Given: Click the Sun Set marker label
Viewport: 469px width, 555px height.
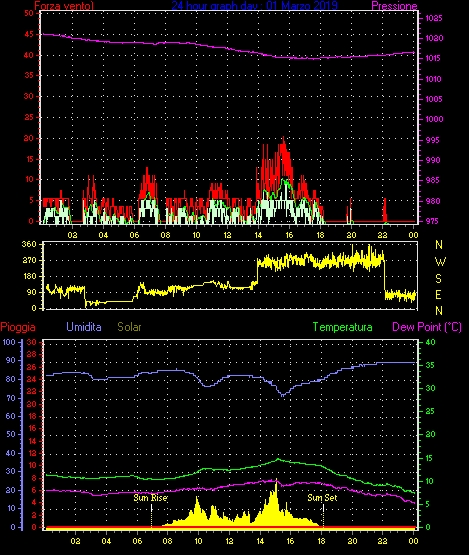Looking at the screenshot, I should pos(322,498).
